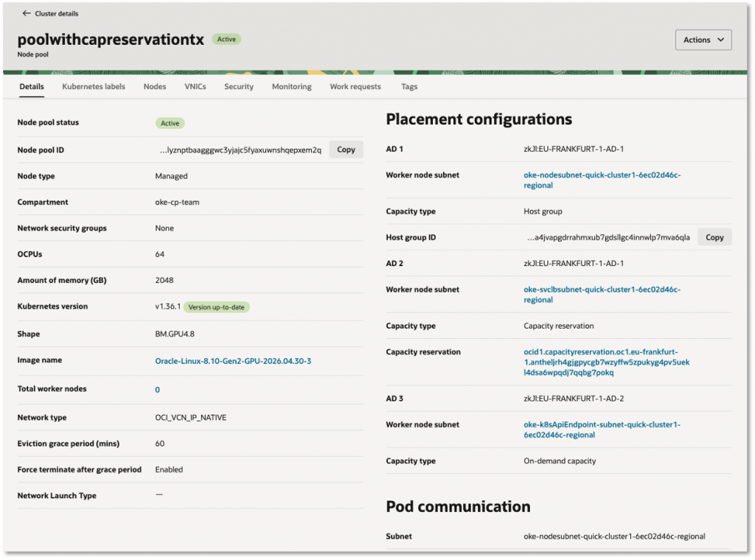The image size is (755, 560).
Task: Select the Pod communication subnet value
Action: click(x=614, y=536)
